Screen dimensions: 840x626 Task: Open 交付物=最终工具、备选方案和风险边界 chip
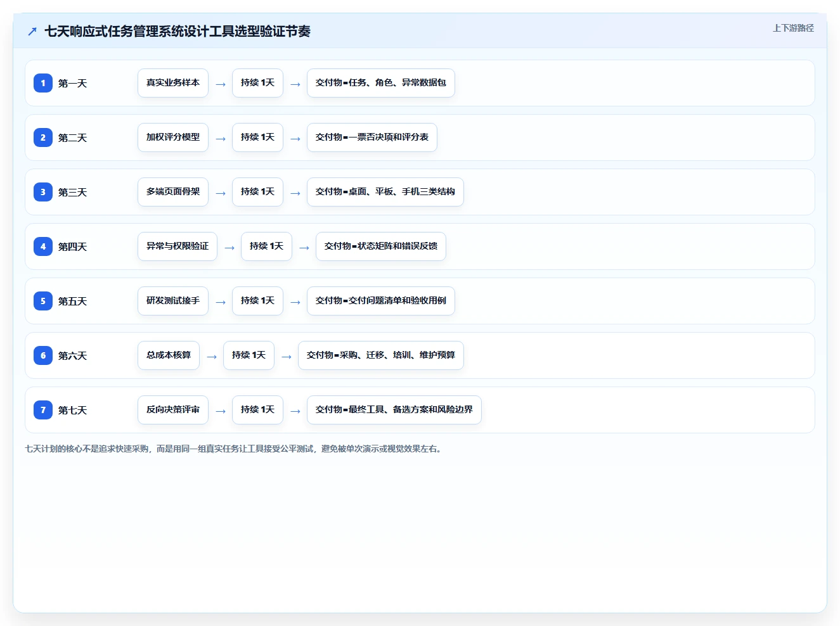(394, 410)
